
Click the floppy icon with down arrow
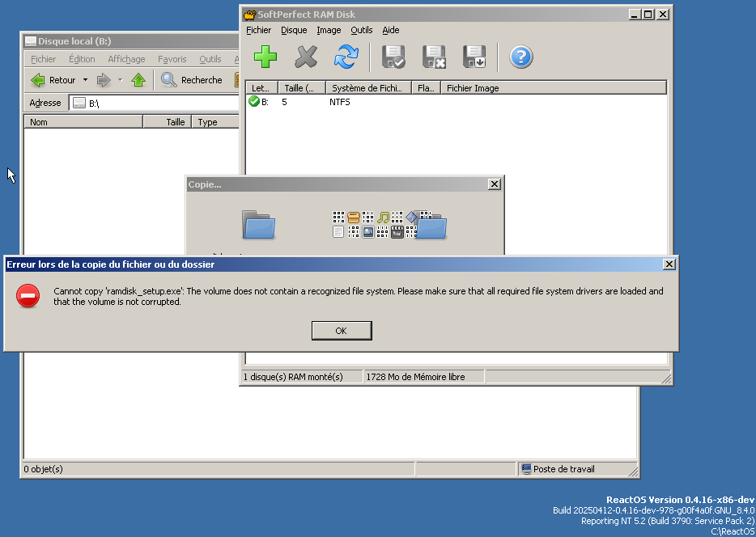(474, 57)
